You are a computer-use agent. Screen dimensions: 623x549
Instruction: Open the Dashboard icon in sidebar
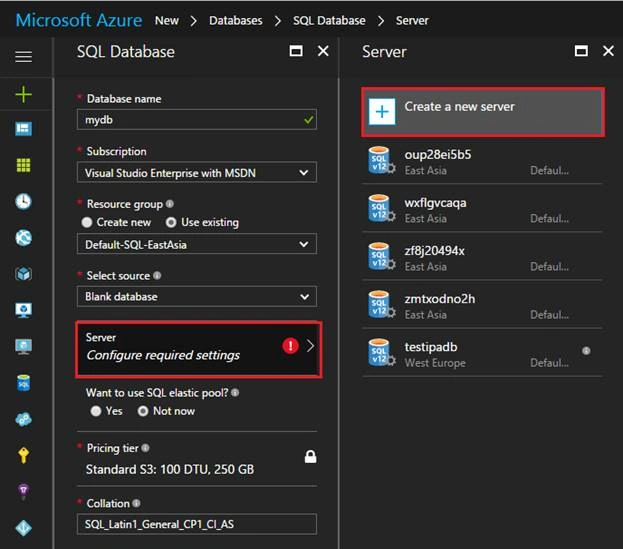point(23,129)
